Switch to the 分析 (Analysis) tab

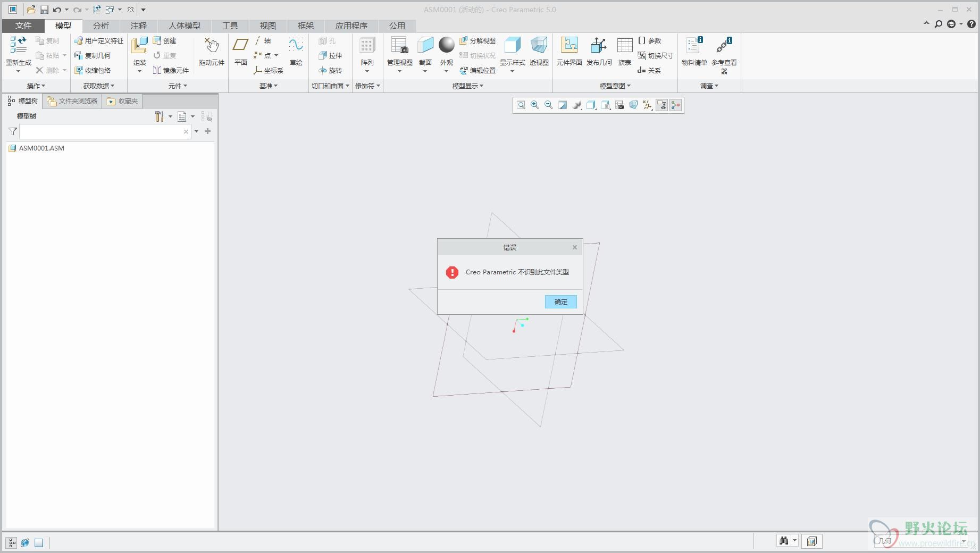point(100,26)
